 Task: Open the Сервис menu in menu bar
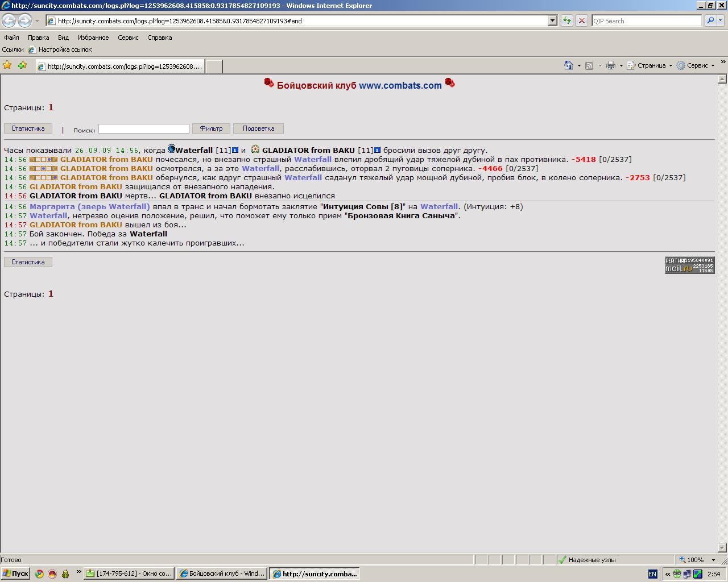point(128,38)
